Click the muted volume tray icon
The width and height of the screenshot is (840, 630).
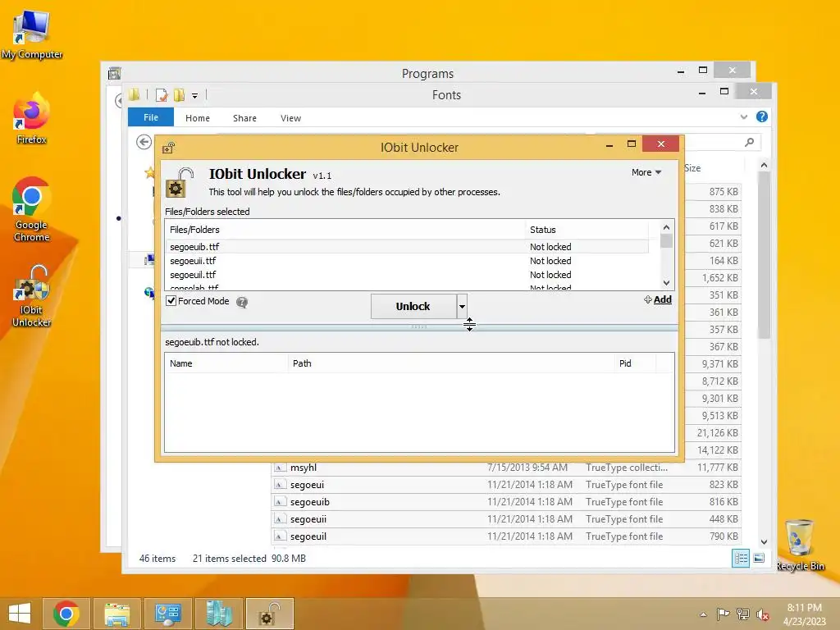[x=763, y=614]
